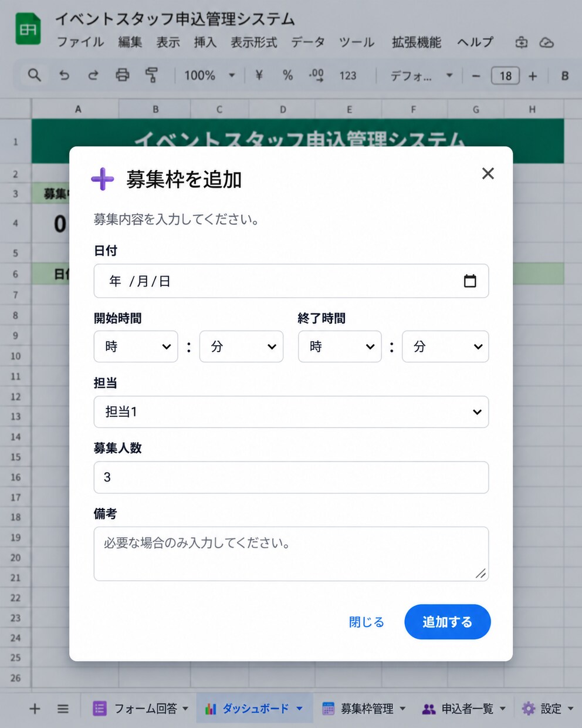
Task: Select column H header
Action: coord(532,109)
